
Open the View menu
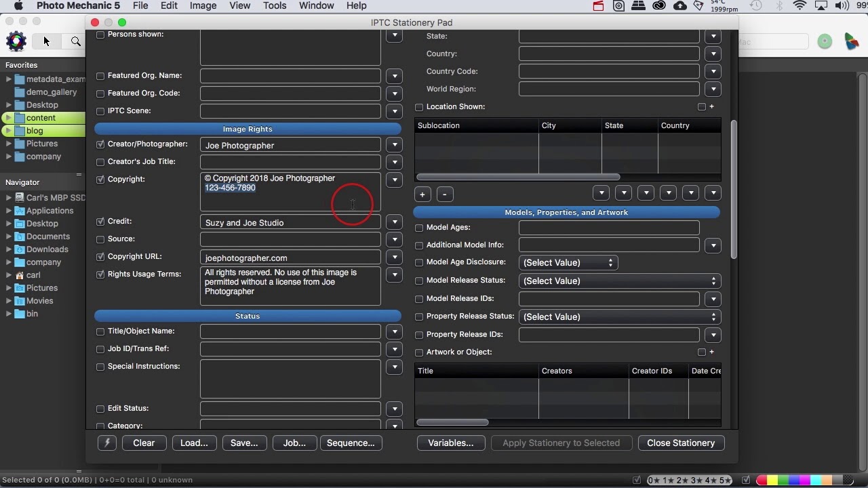(239, 6)
